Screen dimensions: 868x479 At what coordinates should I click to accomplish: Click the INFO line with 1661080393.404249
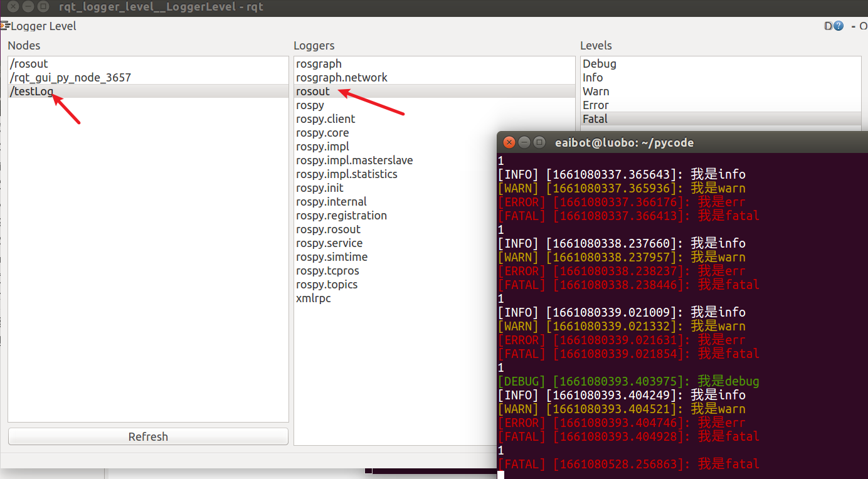click(x=622, y=395)
